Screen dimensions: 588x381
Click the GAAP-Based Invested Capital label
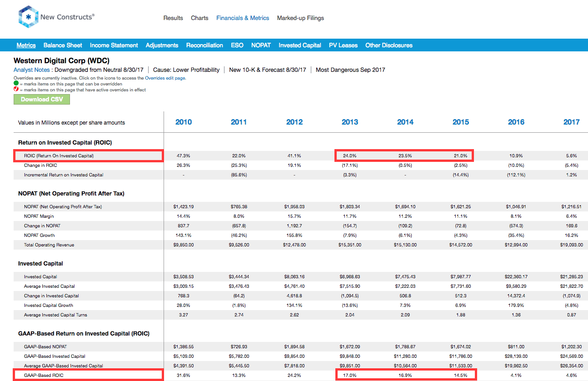pos(55,356)
